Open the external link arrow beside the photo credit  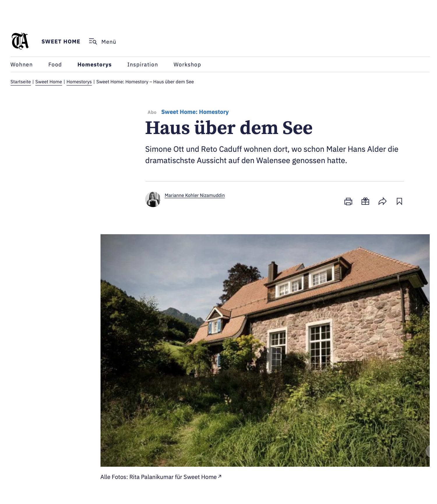coord(220,477)
